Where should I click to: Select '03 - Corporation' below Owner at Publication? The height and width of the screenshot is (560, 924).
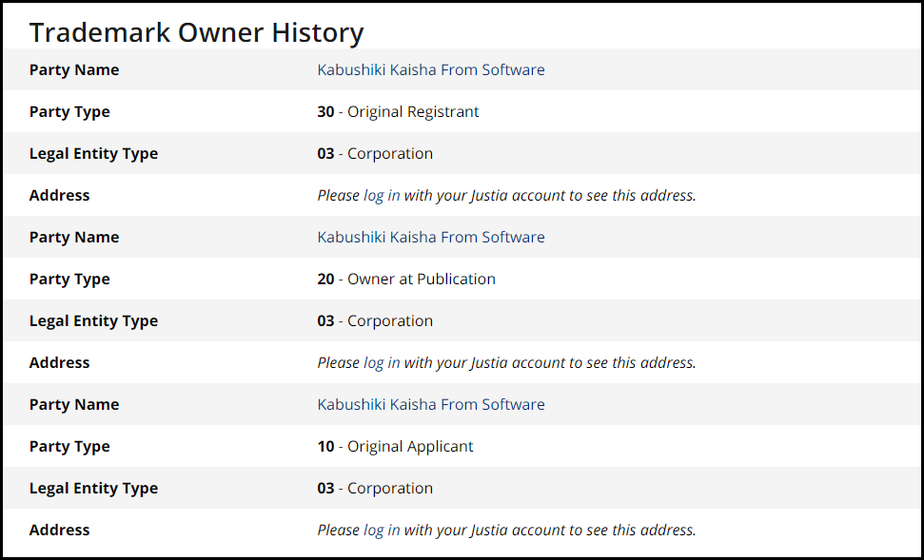tap(375, 320)
